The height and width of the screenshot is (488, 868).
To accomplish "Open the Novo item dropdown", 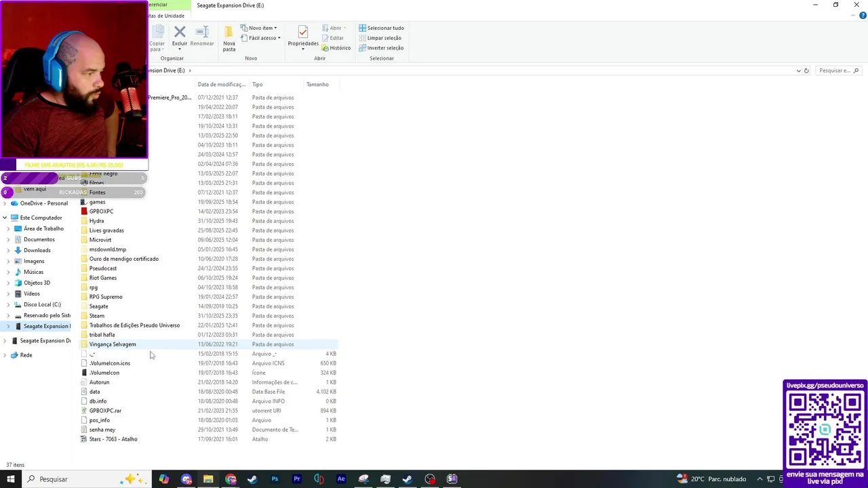I will [x=258, y=28].
